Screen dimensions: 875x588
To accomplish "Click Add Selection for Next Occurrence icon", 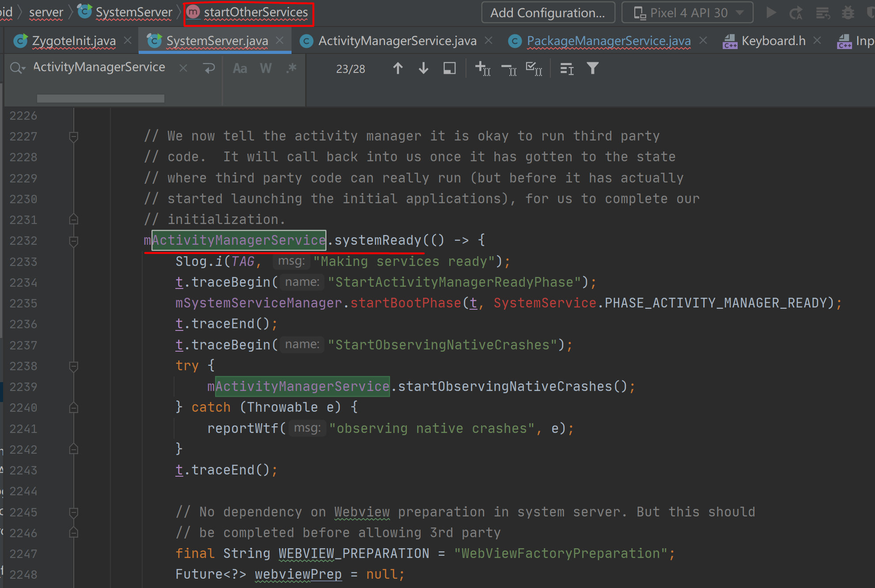I will coord(482,68).
